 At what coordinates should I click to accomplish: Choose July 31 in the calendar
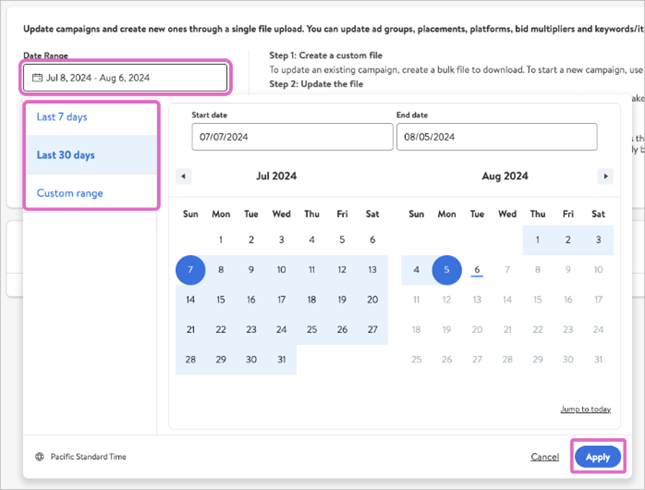point(281,360)
